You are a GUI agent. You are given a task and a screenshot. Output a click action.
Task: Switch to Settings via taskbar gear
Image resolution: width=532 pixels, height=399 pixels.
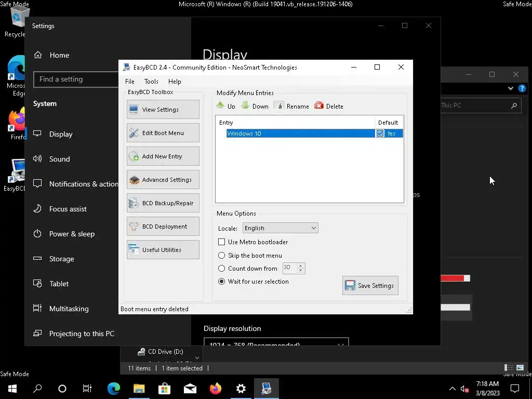[x=241, y=388]
